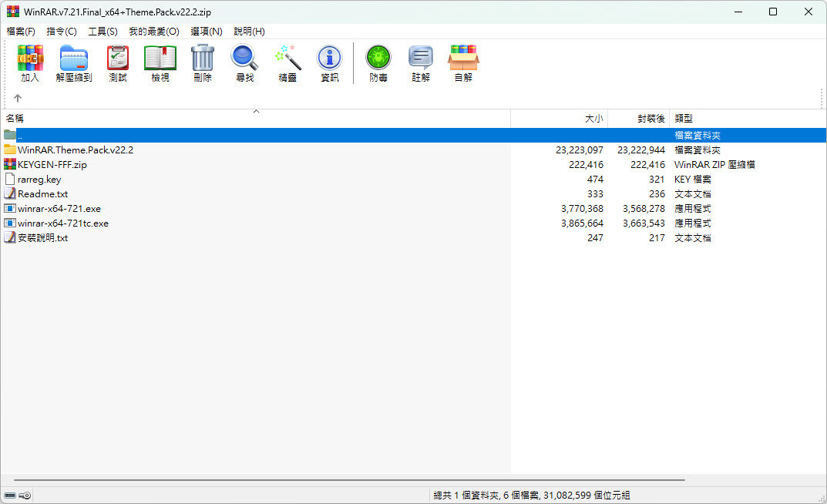
Task: Click the WinRAR title bar app icon
Action: 12,12
